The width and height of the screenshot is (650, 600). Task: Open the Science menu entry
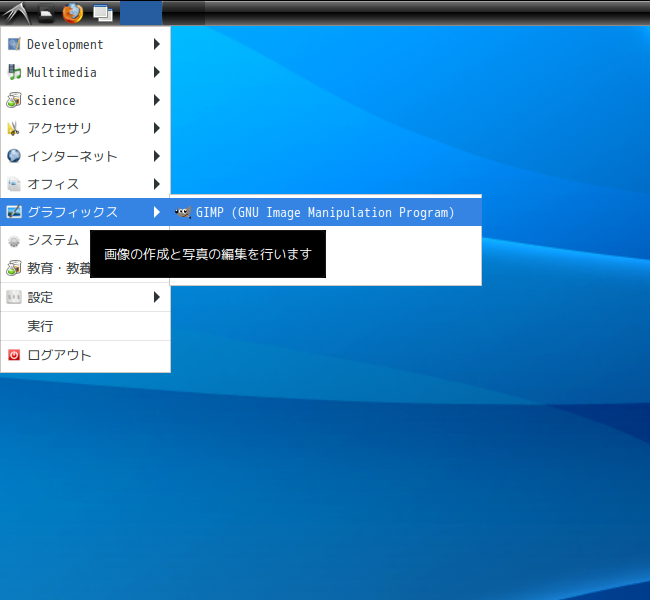pyautogui.click(x=85, y=100)
